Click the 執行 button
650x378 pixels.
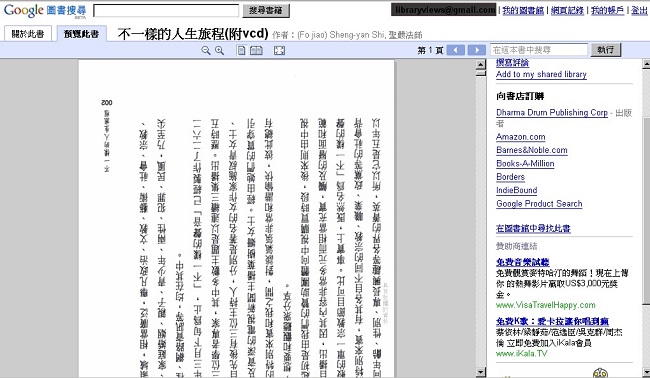click(606, 50)
